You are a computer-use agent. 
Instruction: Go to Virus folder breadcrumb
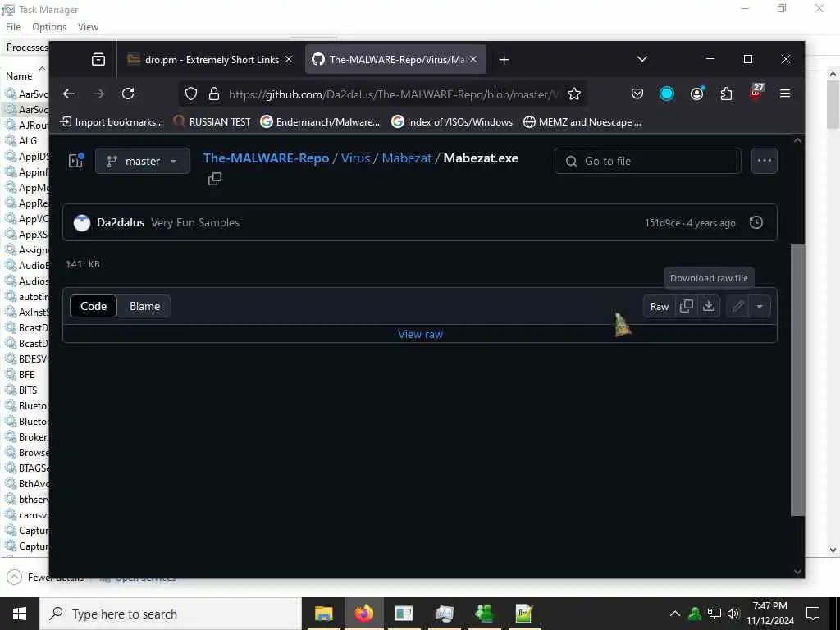click(356, 158)
